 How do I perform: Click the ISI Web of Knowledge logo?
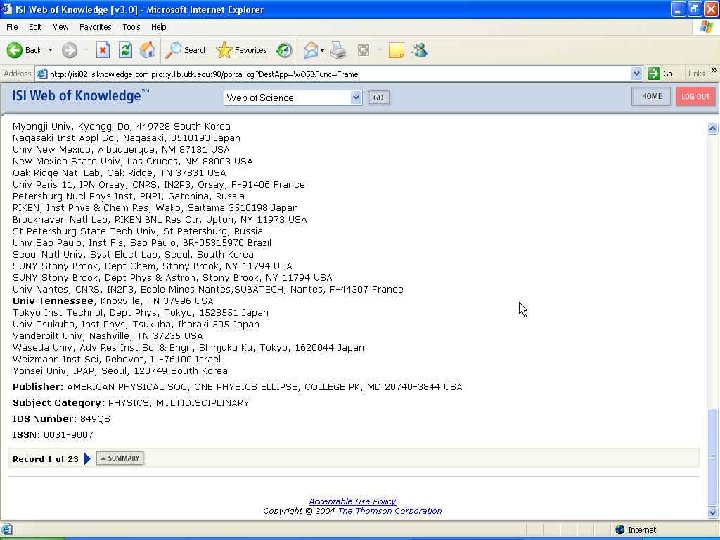[x=81, y=96]
